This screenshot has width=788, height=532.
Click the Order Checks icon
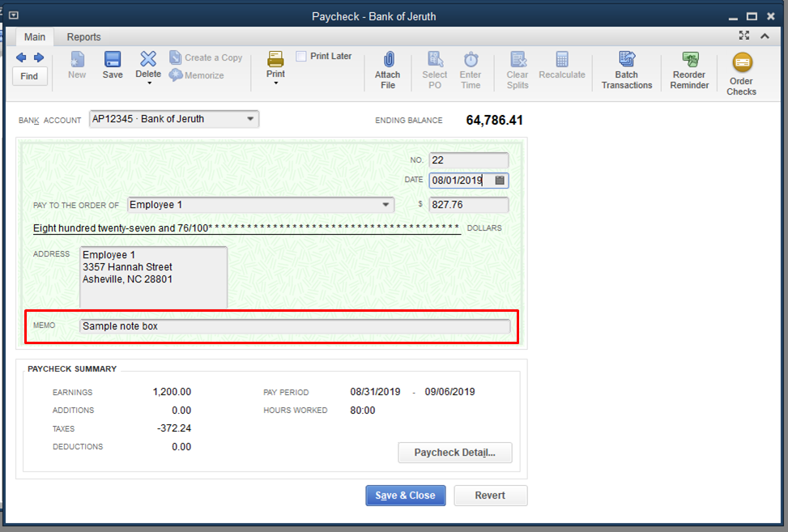(742, 63)
